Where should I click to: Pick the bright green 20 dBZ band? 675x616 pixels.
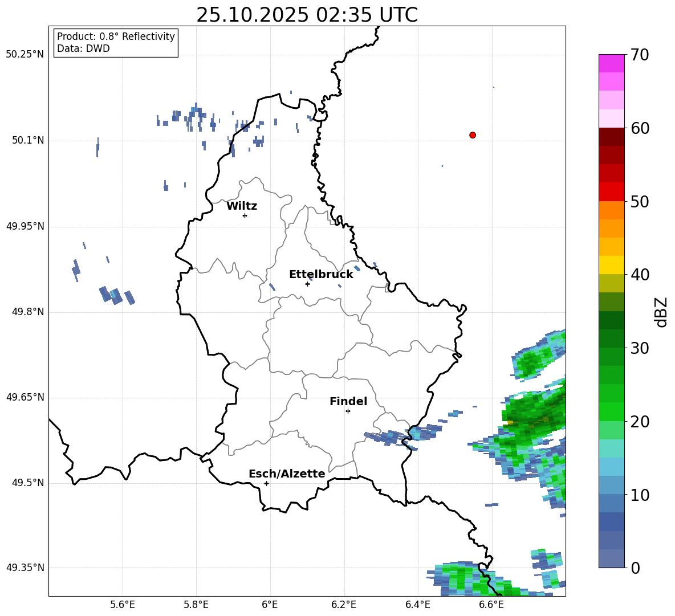click(x=611, y=411)
